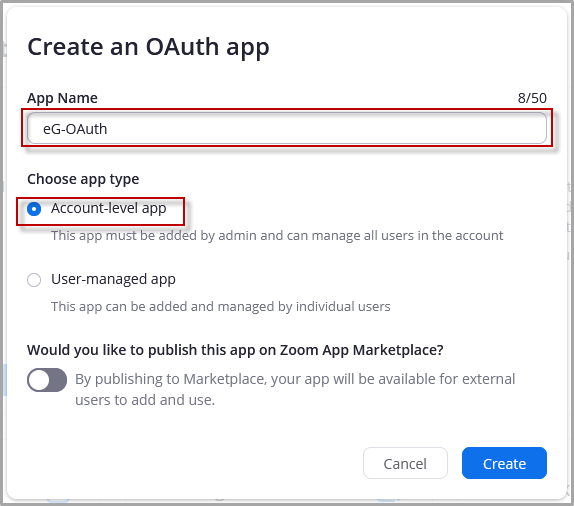574x506 pixels.
Task: Click the blue dot of the selected radio button
Action: tap(34, 209)
